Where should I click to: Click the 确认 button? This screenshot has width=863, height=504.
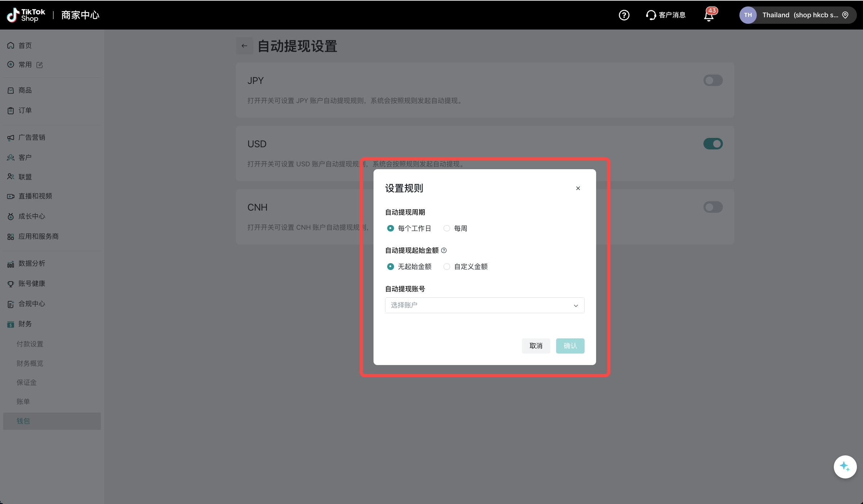[x=570, y=346]
